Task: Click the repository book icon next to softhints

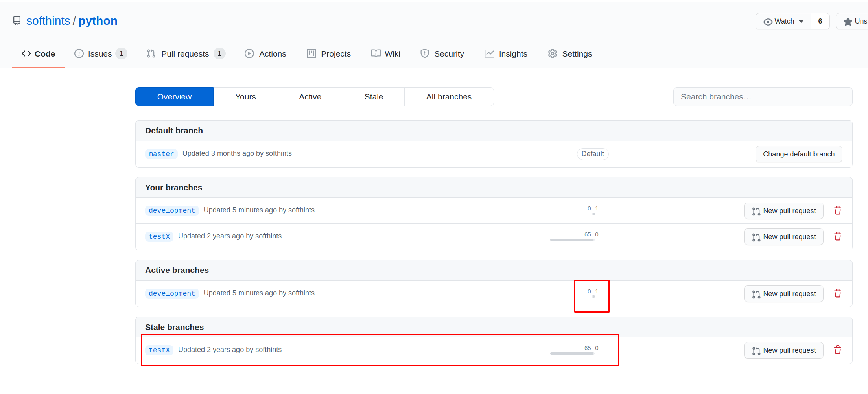Action: pyautogui.click(x=17, y=20)
